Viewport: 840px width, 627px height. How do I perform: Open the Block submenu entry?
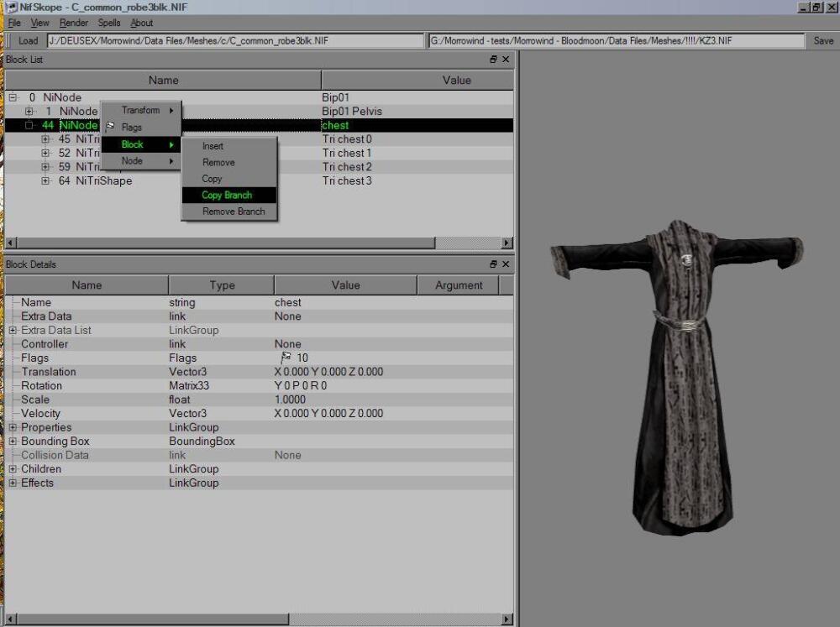click(141, 144)
